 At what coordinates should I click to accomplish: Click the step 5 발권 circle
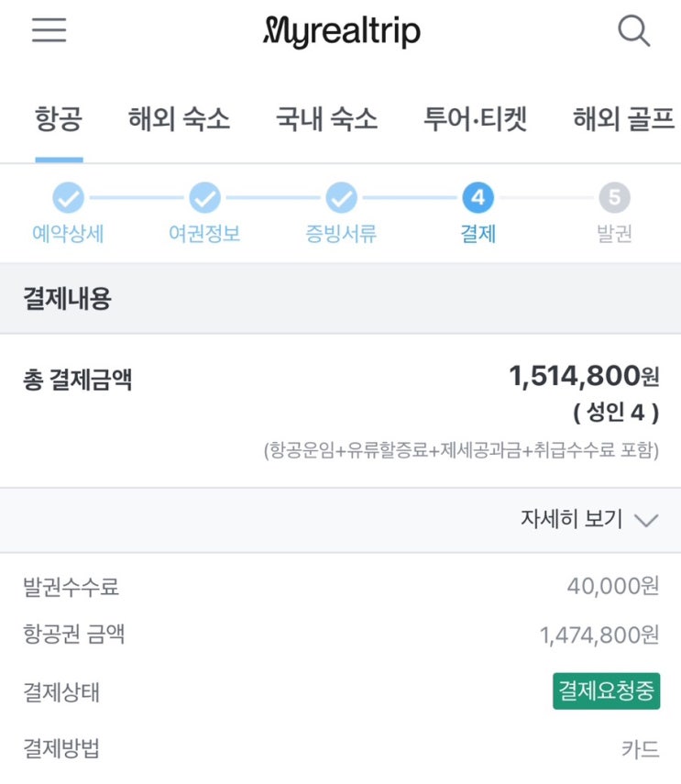[x=614, y=197]
